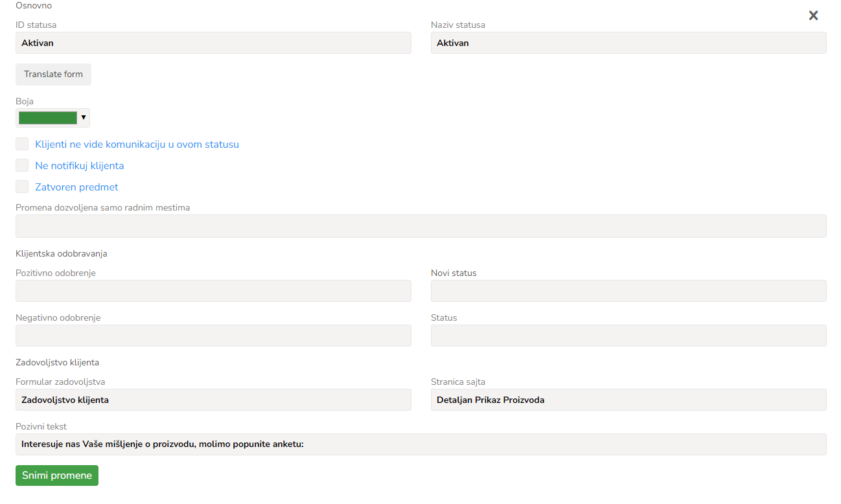Click the Zatvoren predmet label text

76,187
